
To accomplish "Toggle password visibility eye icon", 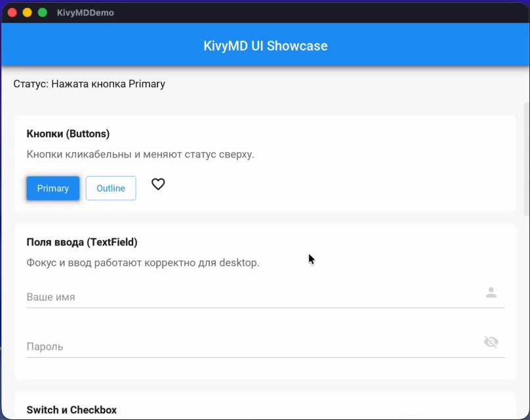I will [491, 342].
